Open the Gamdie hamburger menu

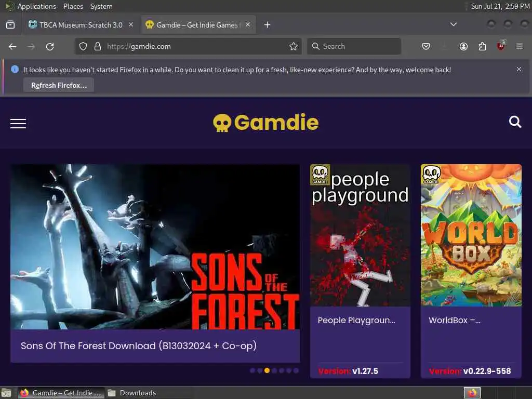tap(18, 124)
